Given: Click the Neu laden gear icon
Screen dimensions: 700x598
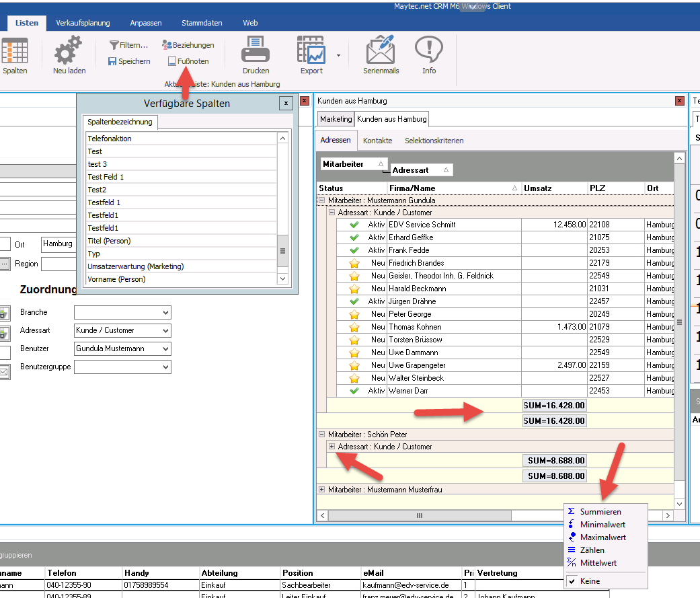Looking at the screenshot, I should [x=69, y=50].
